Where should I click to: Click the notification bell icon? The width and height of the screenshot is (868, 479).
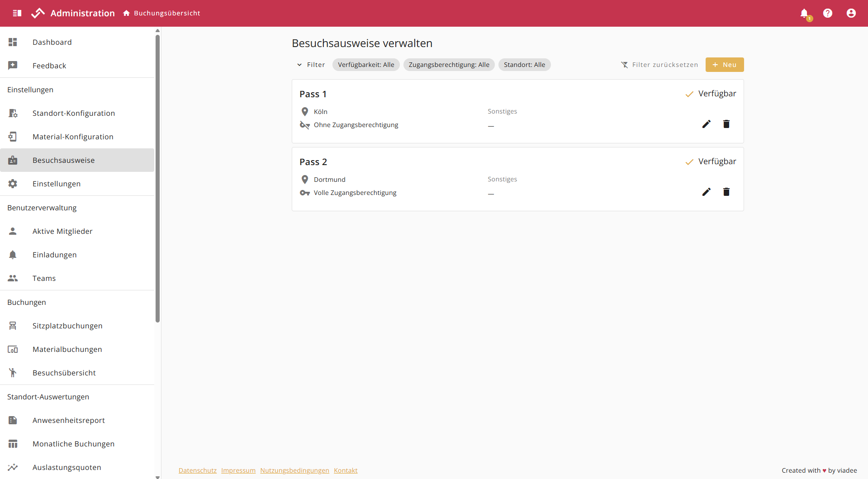pos(804,13)
